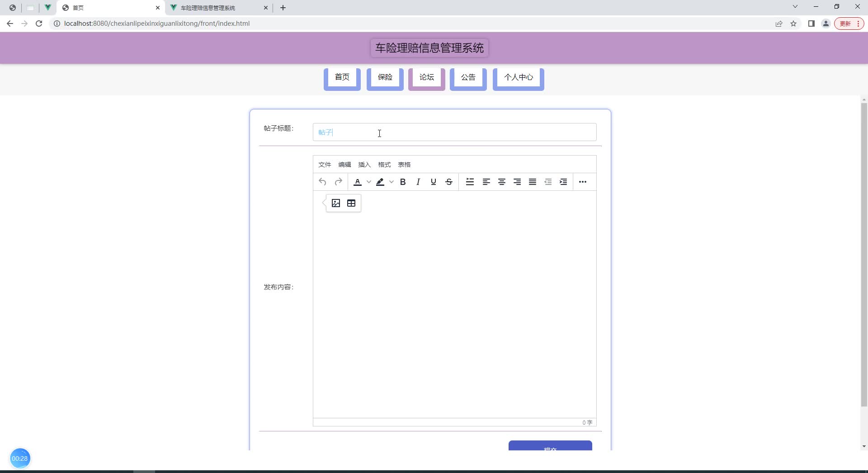Toggle bold formatting
Viewport: 868px width, 473px height.
[403, 182]
